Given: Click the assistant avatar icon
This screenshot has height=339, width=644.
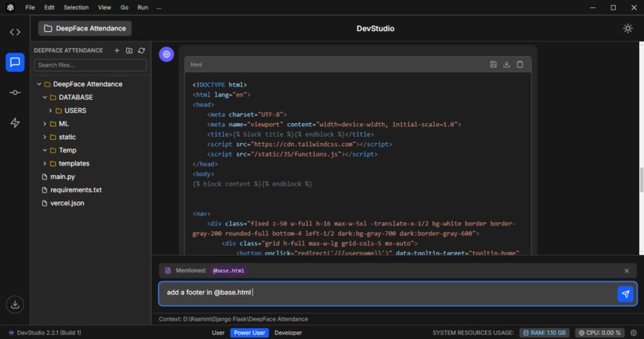Looking at the screenshot, I should (166, 54).
